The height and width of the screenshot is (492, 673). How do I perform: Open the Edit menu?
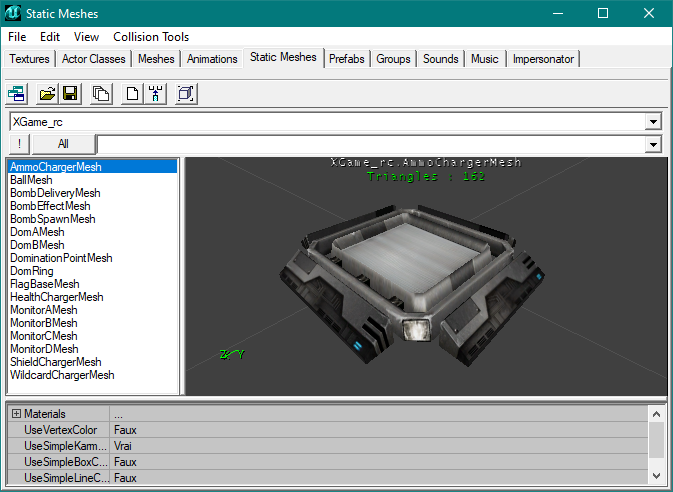coord(50,37)
